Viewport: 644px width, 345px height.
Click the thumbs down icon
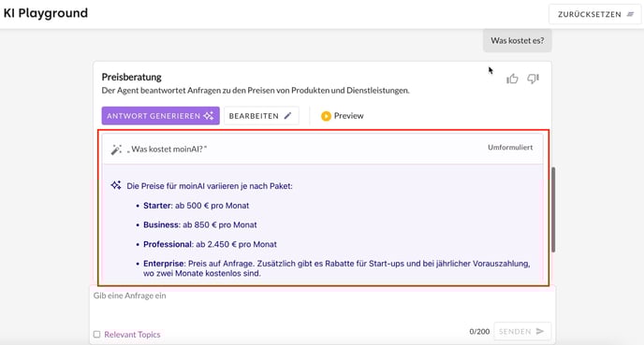[534, 79]
